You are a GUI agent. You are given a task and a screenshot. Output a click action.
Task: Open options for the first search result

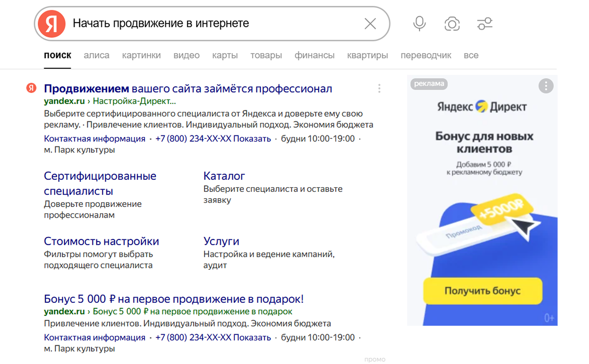(379, 88)
